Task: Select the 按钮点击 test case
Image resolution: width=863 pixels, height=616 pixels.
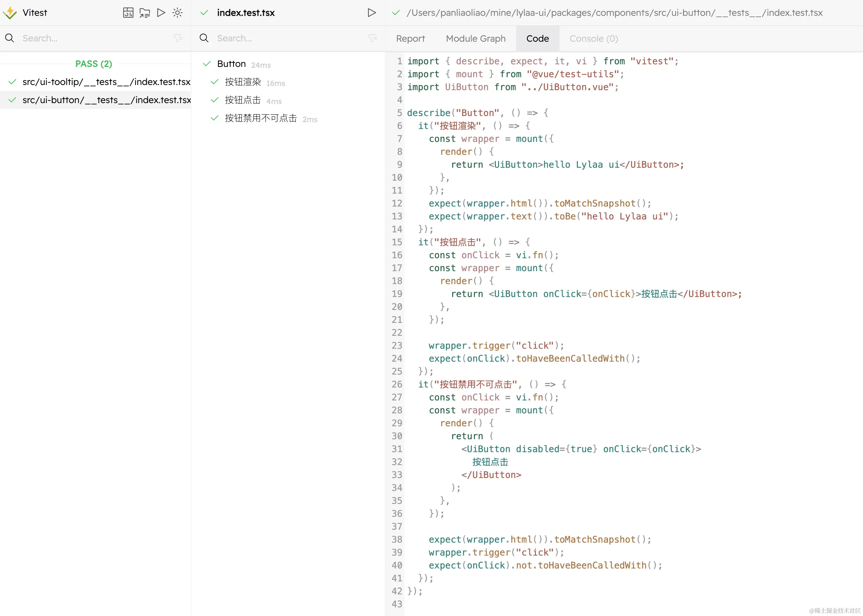Action: point(243,100)
